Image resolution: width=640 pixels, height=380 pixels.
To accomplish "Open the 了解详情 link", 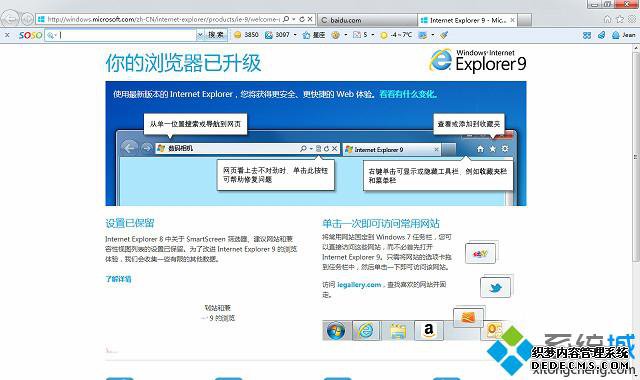I will click(x=118, y=279).
